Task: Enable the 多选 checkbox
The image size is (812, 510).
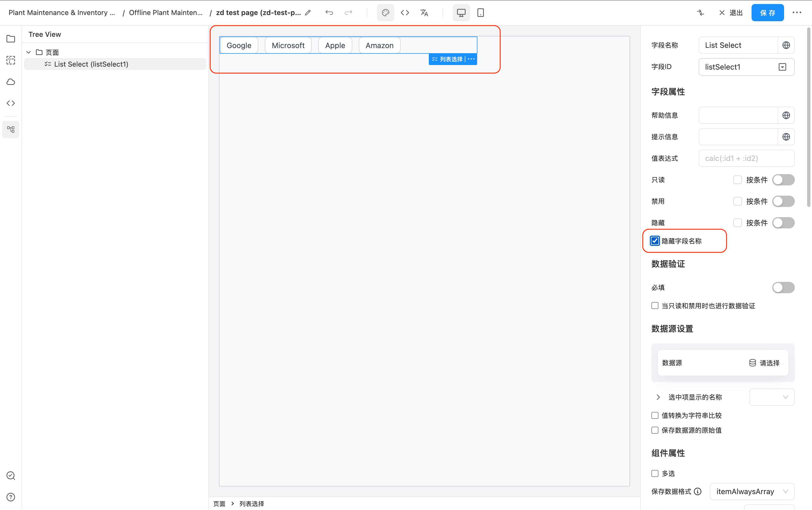Action: [x=655, y=473]
